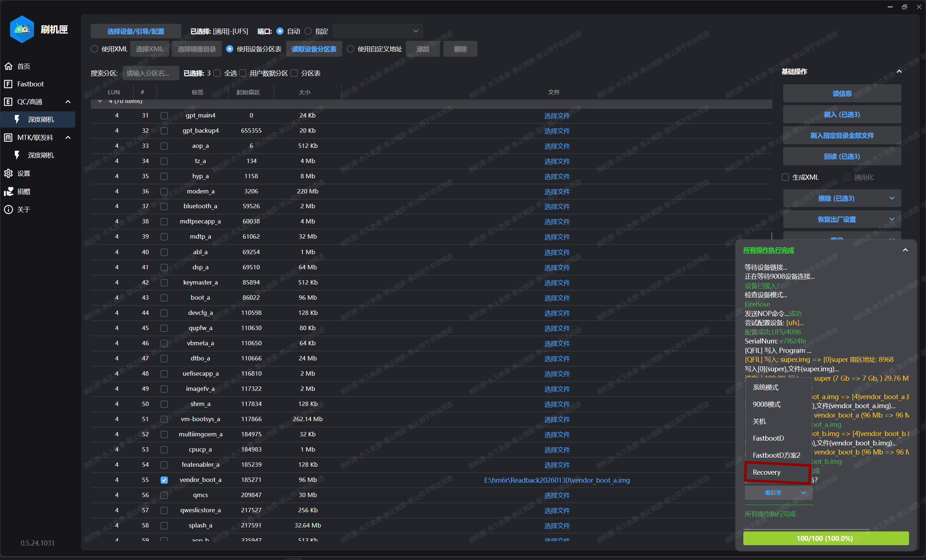Click the QC/高通 chip icon
926x560 pixels.
tap(8, 102)
